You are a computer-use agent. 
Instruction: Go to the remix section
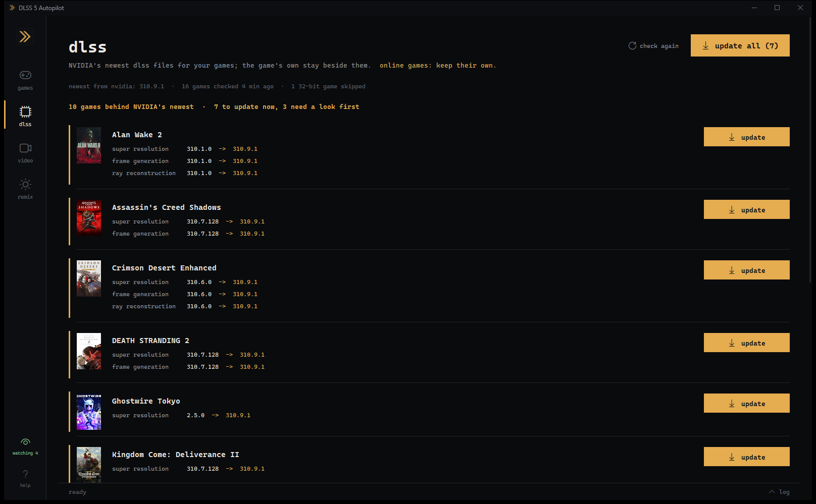point(25,189)
